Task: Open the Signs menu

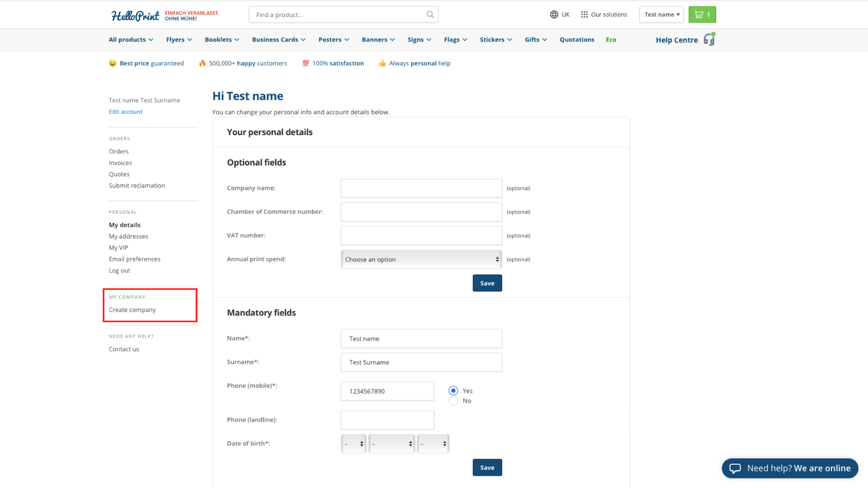Action: point(419,40)
